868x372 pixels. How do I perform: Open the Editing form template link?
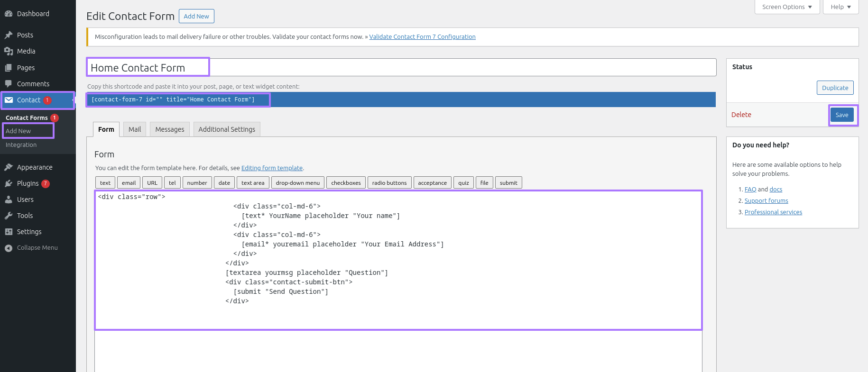(x=272, y=168)
